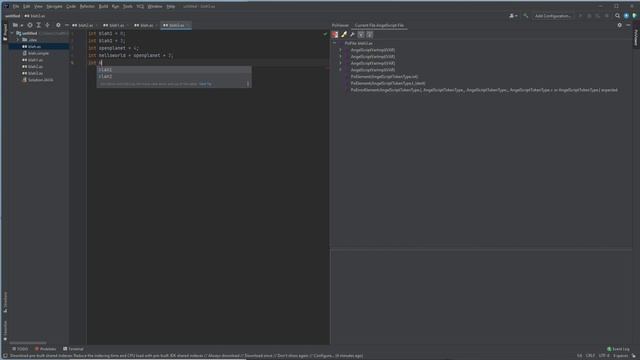This screenshot has width=640, height=360.
Task: Select Current File AngelScript File tab
Action: click(379, 25)
